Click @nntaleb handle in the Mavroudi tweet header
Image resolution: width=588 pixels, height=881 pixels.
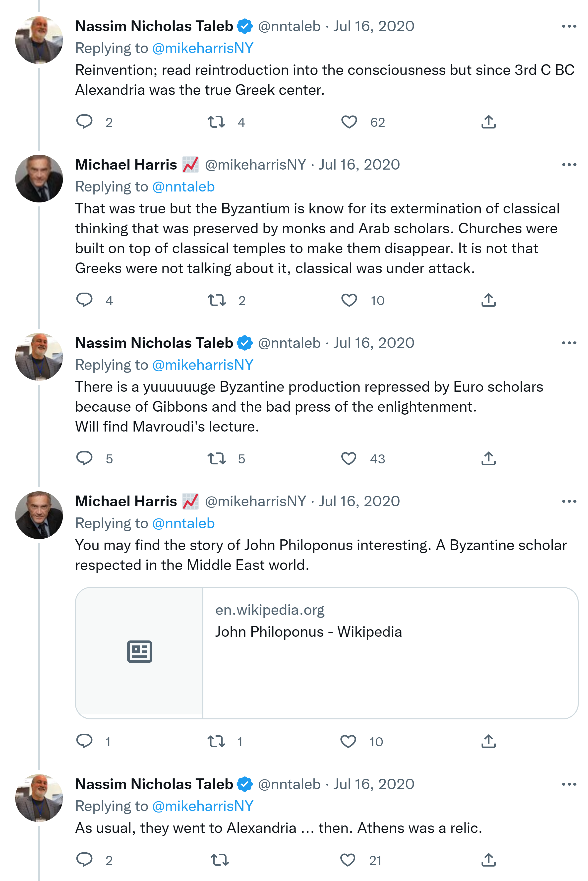coord(289,343)
